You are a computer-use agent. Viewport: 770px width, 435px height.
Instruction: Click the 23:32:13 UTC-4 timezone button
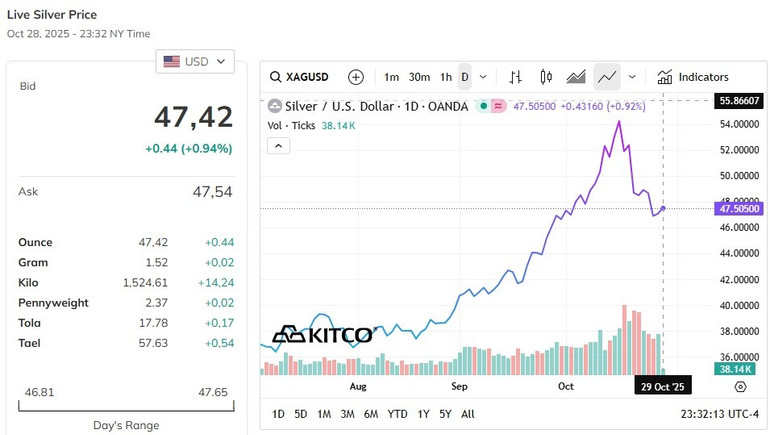click(718, 414)
